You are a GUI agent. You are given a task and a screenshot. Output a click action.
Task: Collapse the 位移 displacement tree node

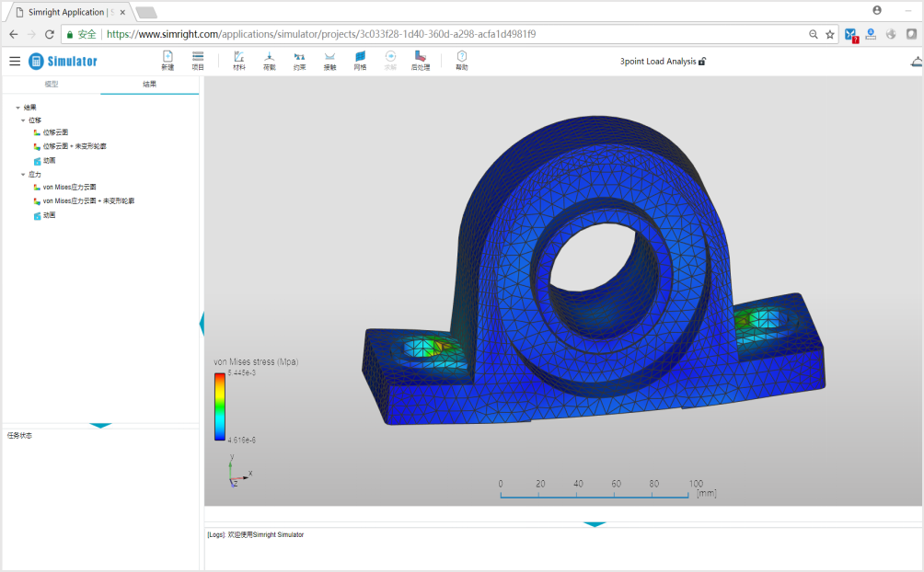click(23, 120)
